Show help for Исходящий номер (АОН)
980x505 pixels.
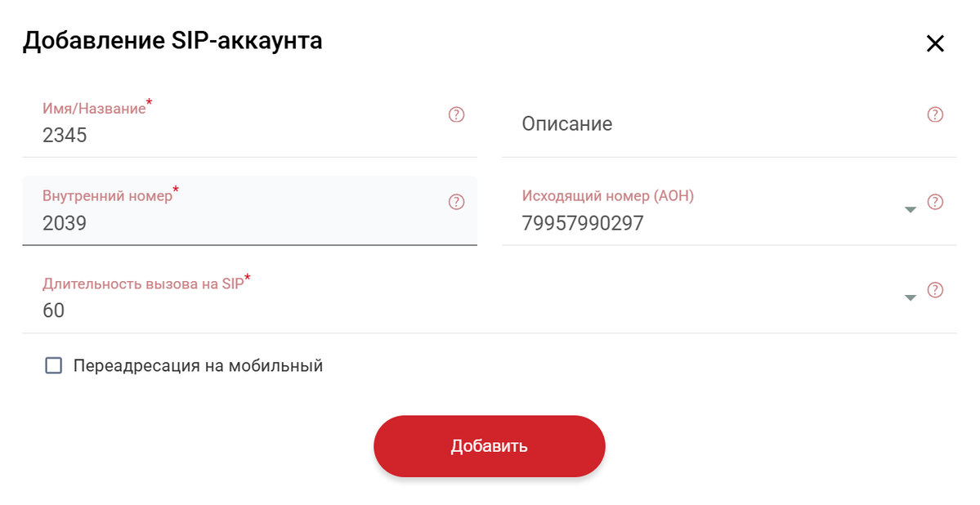[935, 202]
